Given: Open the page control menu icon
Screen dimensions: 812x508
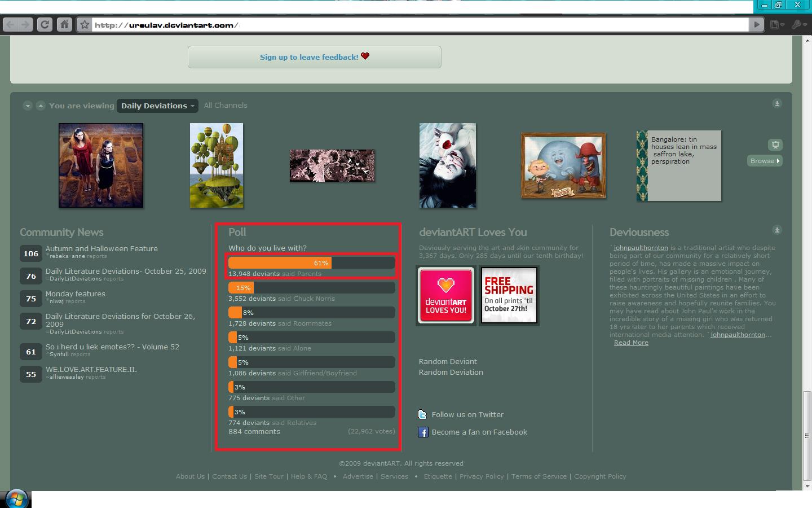Looking at the screenshot, I should point(777,24).
